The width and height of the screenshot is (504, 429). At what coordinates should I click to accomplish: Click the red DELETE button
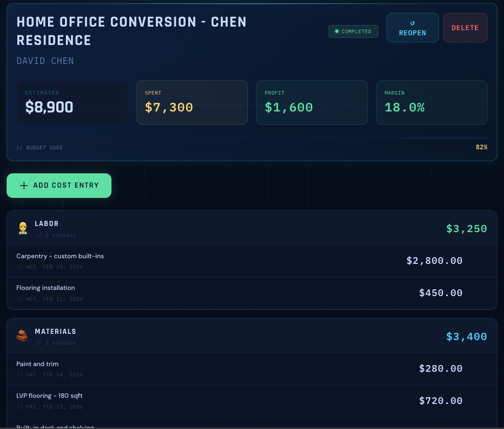coord(465,28)
